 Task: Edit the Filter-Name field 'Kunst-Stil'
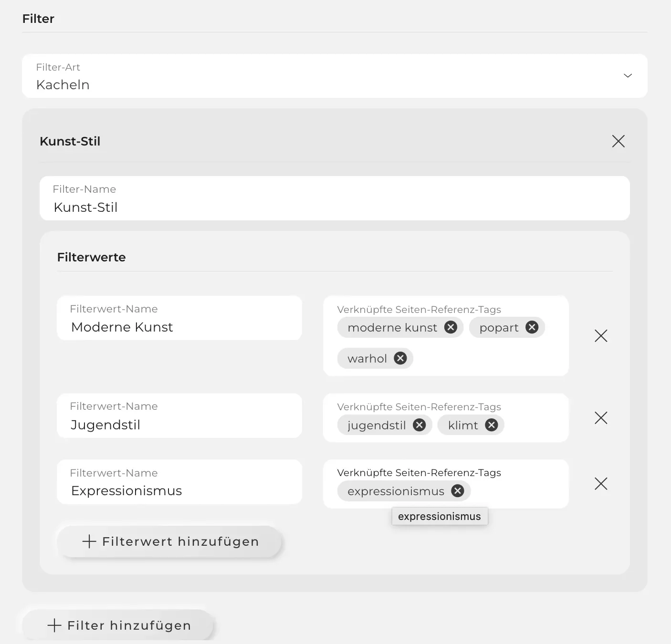[x=334, y=207]
